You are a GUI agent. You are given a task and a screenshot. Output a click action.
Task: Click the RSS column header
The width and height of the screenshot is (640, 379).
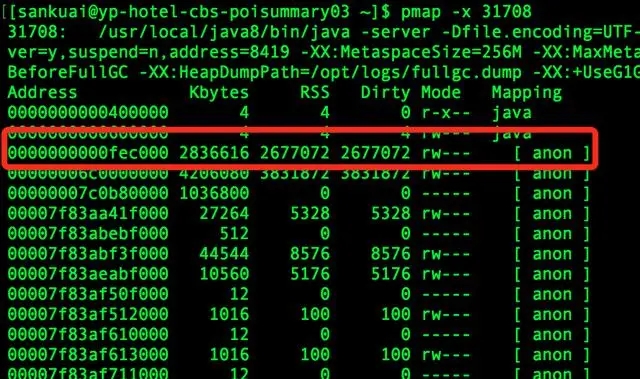[315, 93]
